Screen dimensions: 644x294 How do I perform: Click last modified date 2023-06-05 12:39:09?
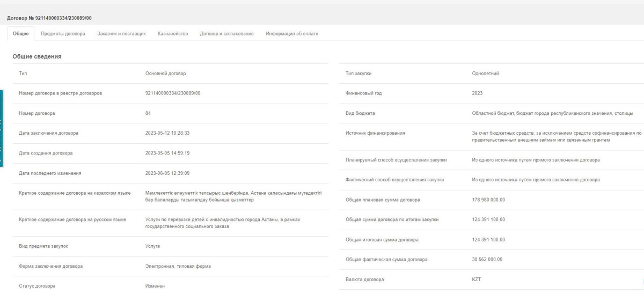pyautogui.click(x=167, y=173)
